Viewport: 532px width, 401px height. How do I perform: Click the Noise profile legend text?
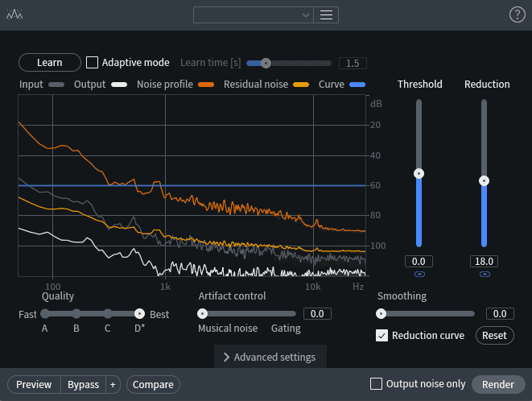pos(165,85)
